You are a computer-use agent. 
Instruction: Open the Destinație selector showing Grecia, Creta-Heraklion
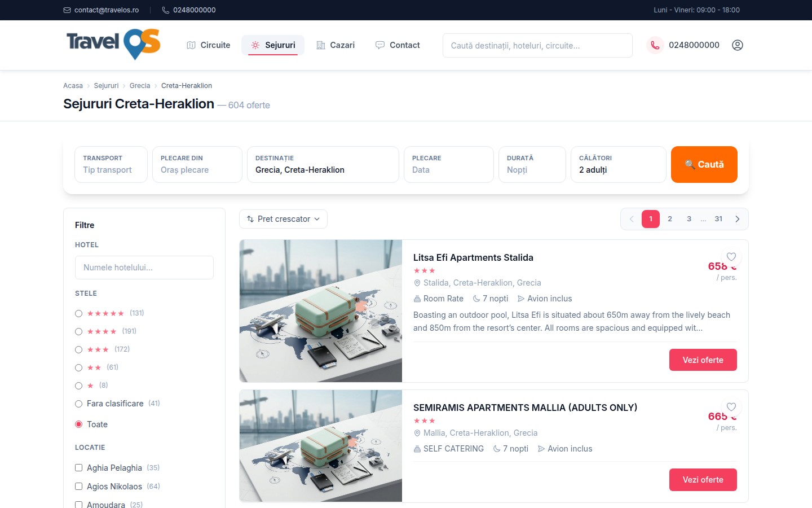[x=323, y=164]
